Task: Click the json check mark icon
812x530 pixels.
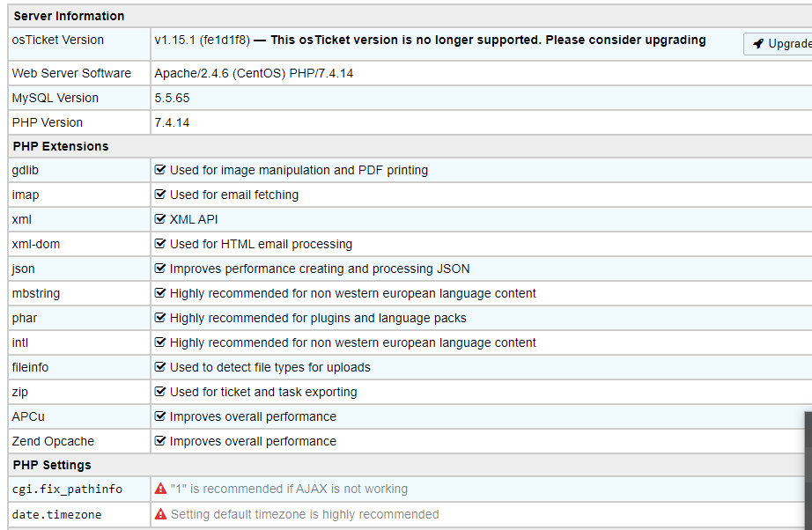Action: 160,269
